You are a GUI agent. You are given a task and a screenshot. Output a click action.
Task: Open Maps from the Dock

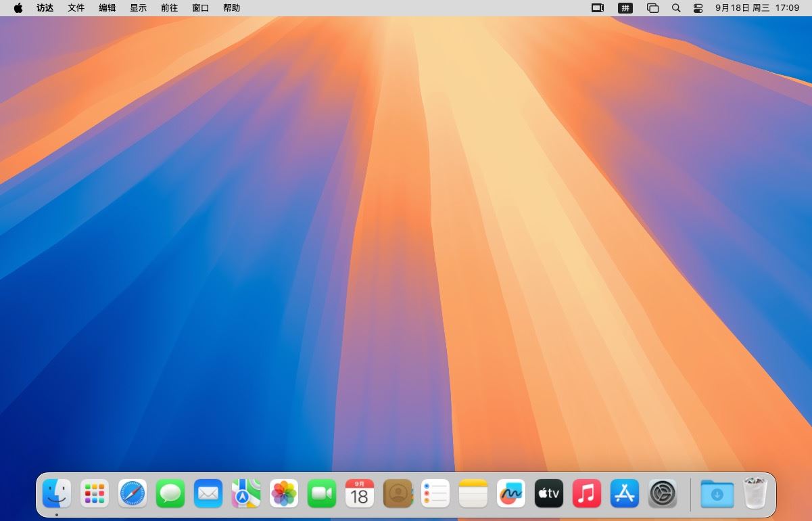click(246, 493)
